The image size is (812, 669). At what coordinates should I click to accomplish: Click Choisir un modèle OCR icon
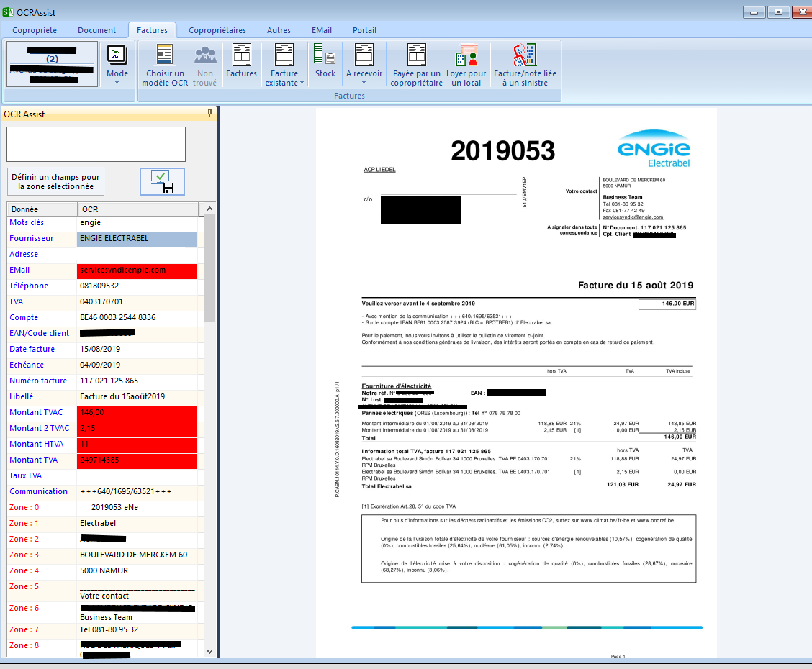pos(165,55)
